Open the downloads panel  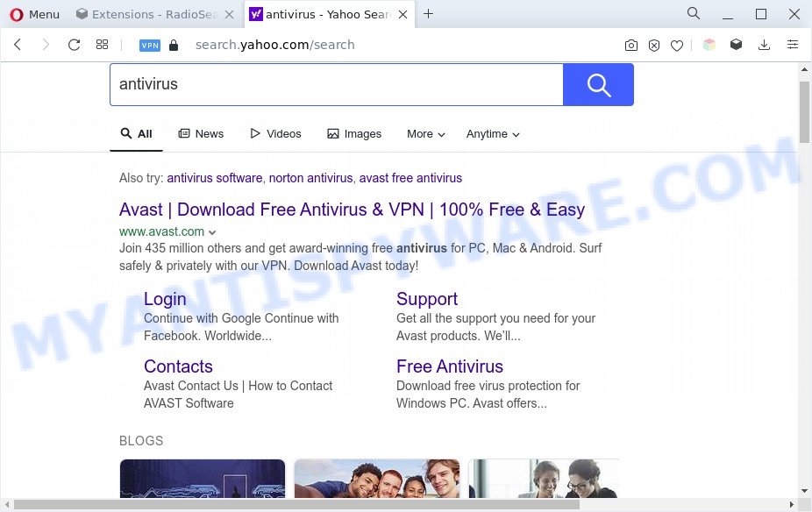point(764,45)
